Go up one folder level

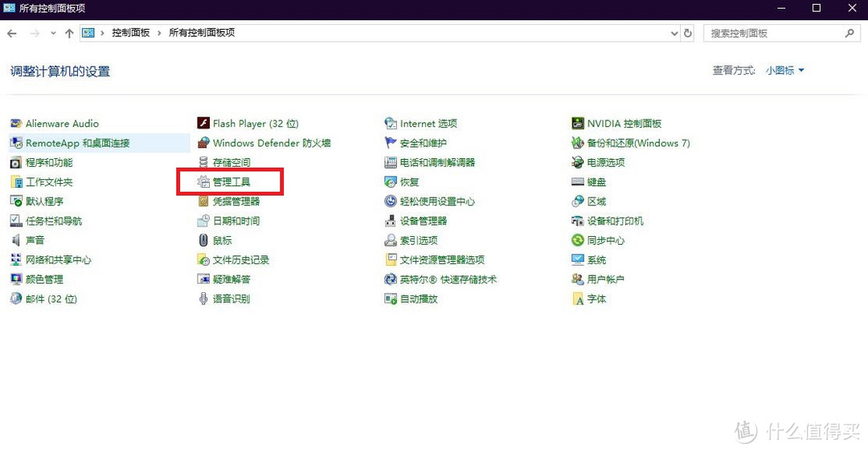(x=69, y=34)
